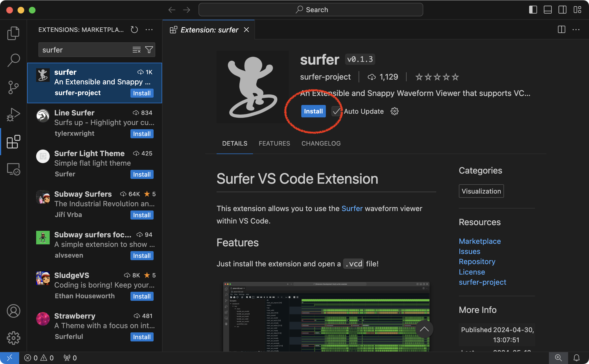Click the filter extensions funnel icon
The width and height of the screenshot is (589, 364).
pos(149,50)
